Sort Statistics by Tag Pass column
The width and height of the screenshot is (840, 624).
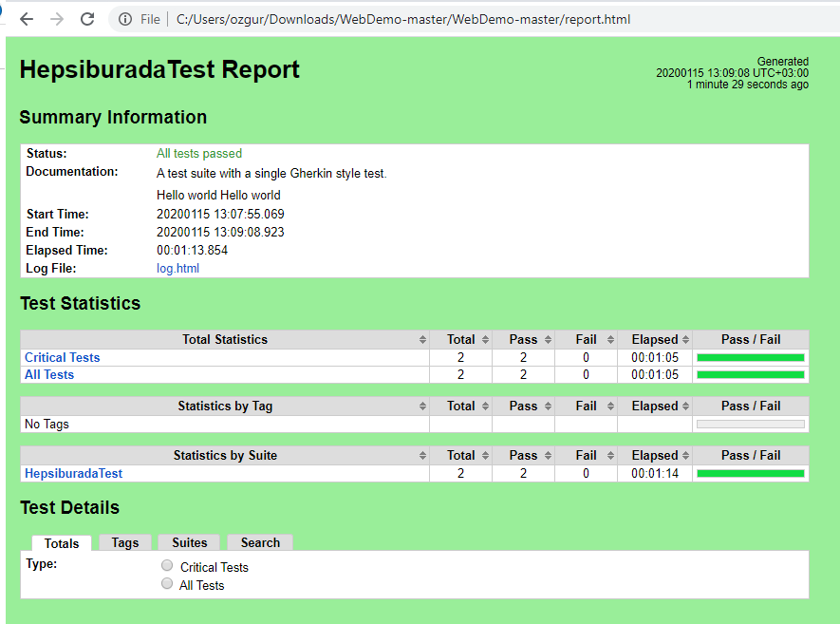tap(523, 406)
